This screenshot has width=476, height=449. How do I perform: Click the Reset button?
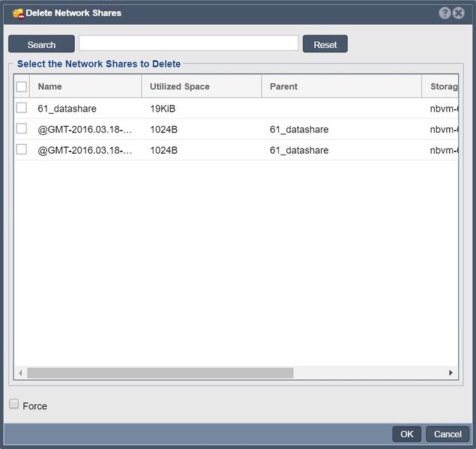coord(325,44)
